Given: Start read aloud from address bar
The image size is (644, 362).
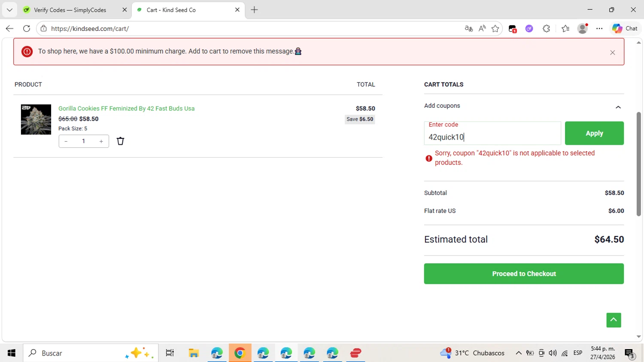Looking at the screenshot, I should point(482,29).
